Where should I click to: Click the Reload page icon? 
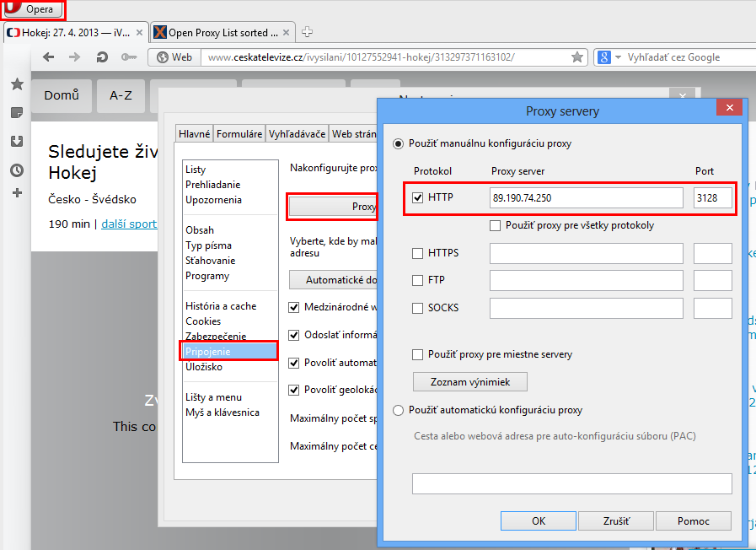[x=102, y=57]
